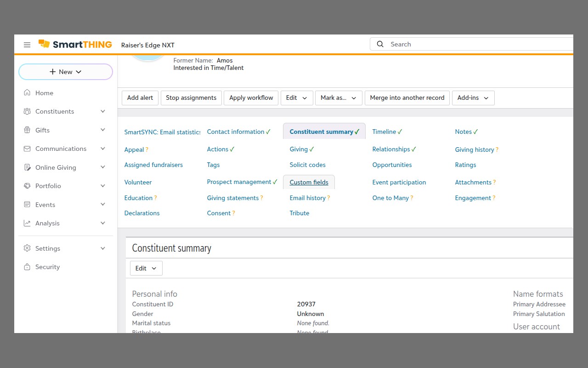
Task: Expand the Settings sidebar section
Action: pyautogui.click(x=103, y=248)
